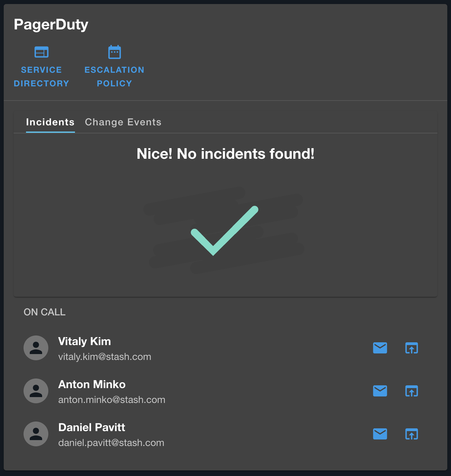
Task: Click the PagerDuty card title
Action: (x=51, y=24)
